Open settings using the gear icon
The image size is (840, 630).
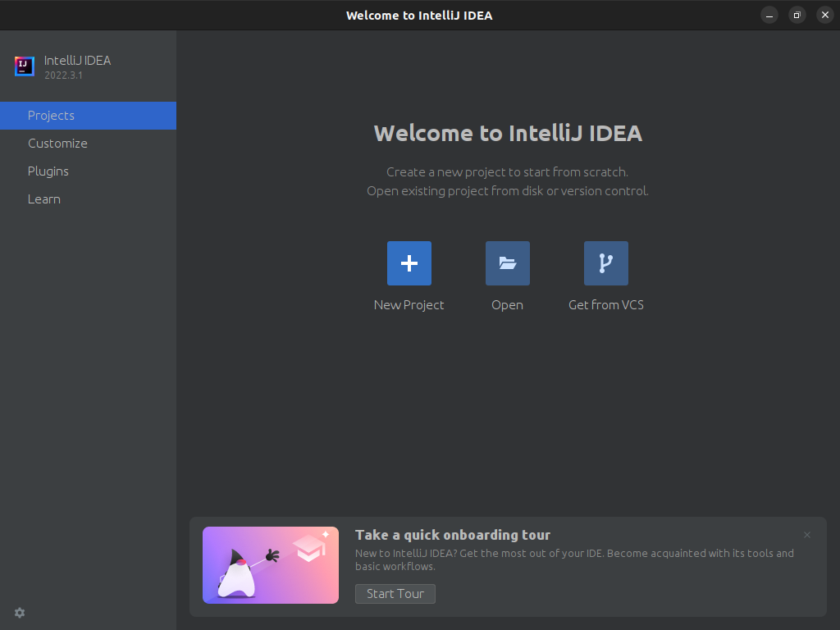point(19,613)
